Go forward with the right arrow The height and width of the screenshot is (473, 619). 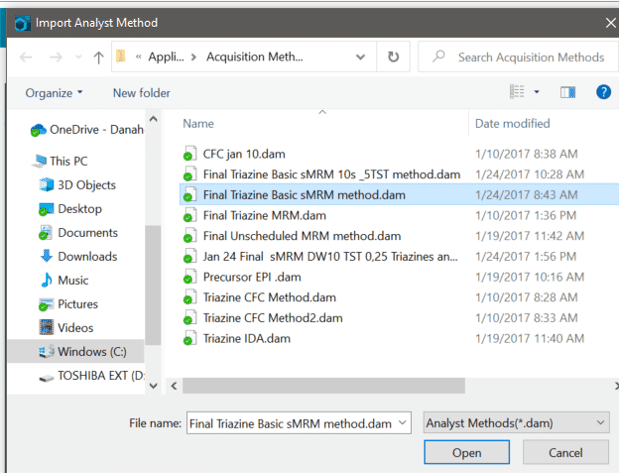pyautogui.click(x=56, y=57)
